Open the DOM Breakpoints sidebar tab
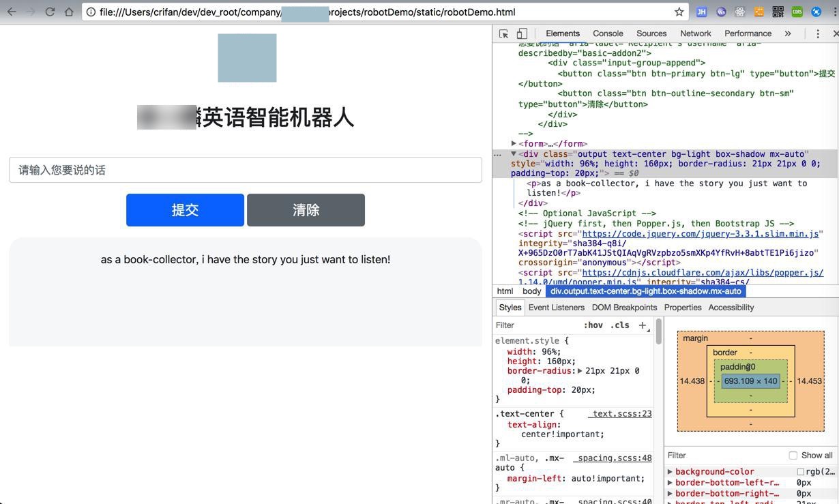The height and width of the screenshot is (504, 839). (x=624, y=308)
